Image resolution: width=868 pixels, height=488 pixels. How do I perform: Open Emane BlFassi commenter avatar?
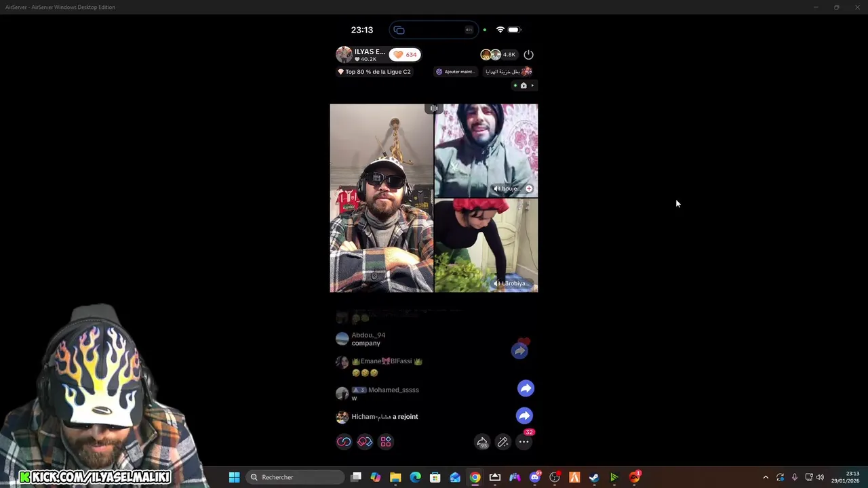342,362
